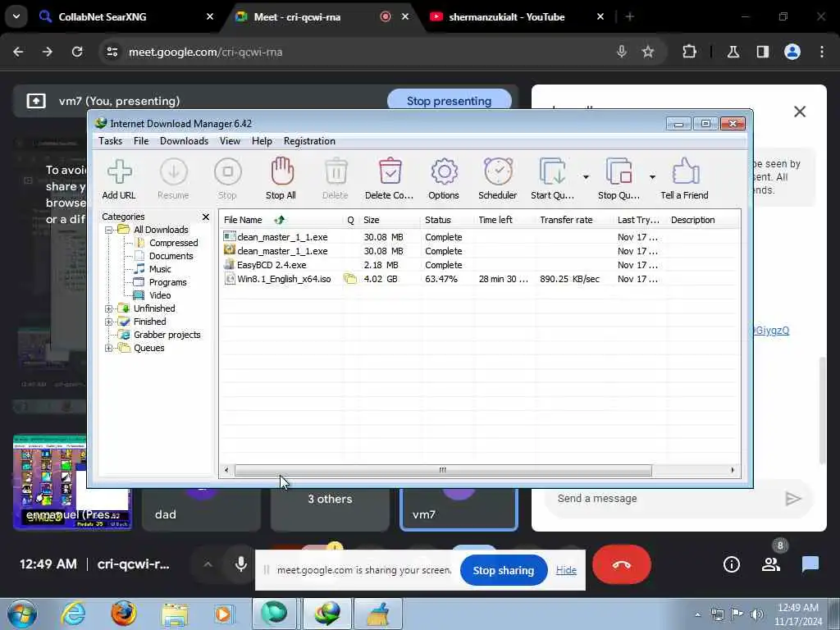Select Win8.1_English_x64.iso download row
The width and height of the screenshot is (840, 630).
[479, 279]
